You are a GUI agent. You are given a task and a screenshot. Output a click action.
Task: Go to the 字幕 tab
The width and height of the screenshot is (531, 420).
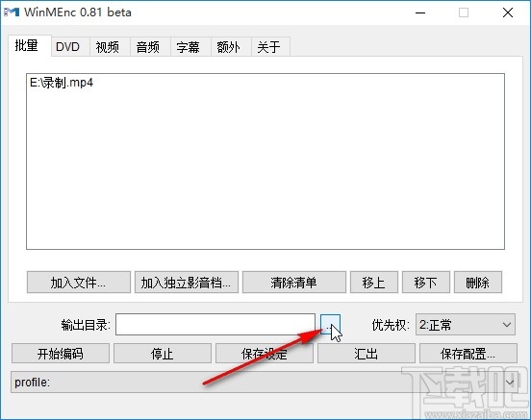tap(190, 47)
